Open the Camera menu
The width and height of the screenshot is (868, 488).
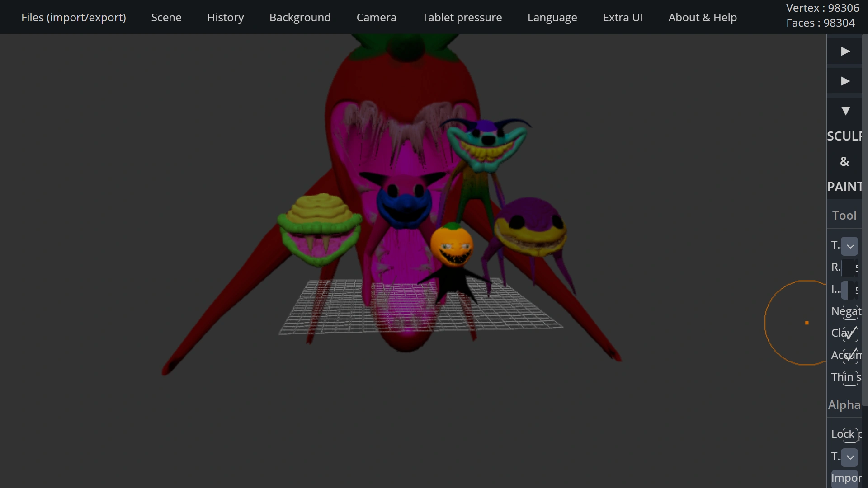(x=376, y=17)
